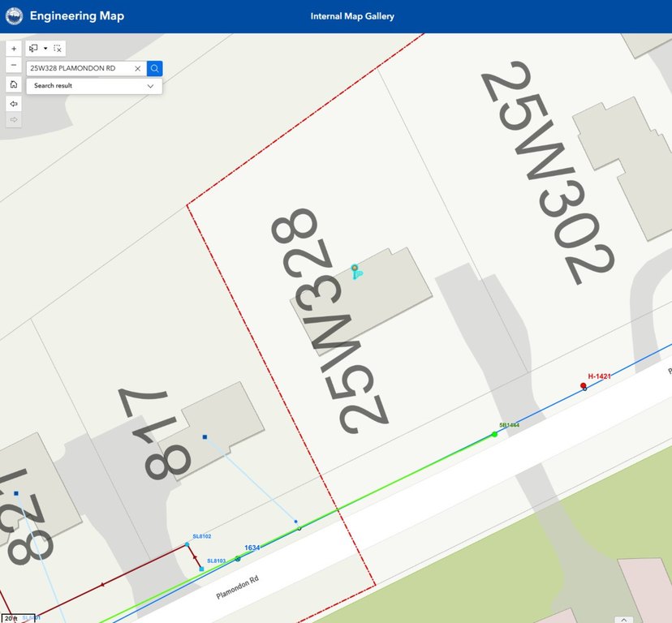Return to the default map extent home icon
The image size is (672, 623).
coord(14,84)
